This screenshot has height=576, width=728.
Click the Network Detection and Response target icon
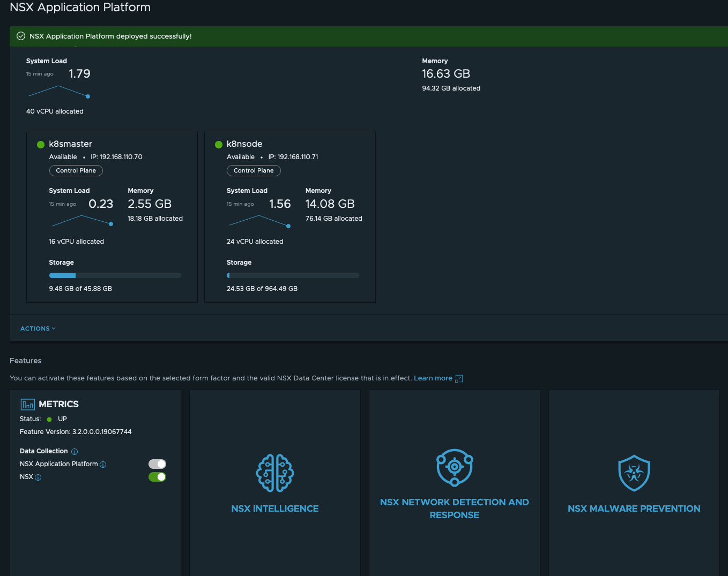click(455, 467)
